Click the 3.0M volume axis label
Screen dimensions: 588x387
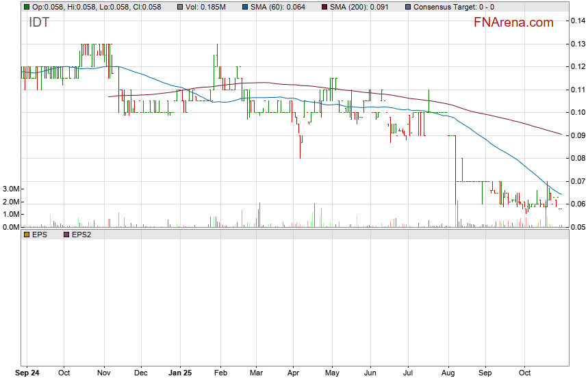(10, 189)
